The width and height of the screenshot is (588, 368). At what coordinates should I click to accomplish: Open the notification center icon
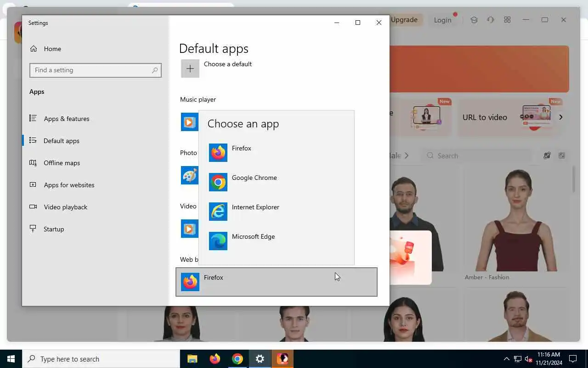(573, 359)
